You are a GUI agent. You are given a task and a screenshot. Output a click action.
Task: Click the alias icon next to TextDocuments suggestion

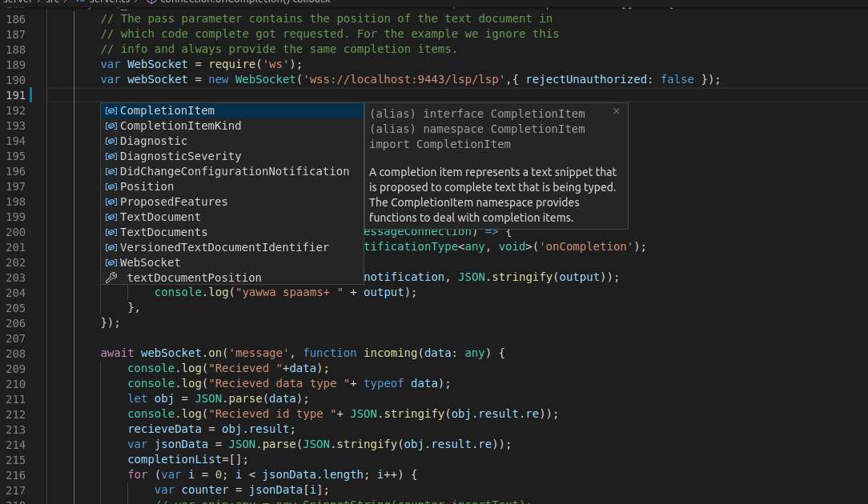[111, 232]
